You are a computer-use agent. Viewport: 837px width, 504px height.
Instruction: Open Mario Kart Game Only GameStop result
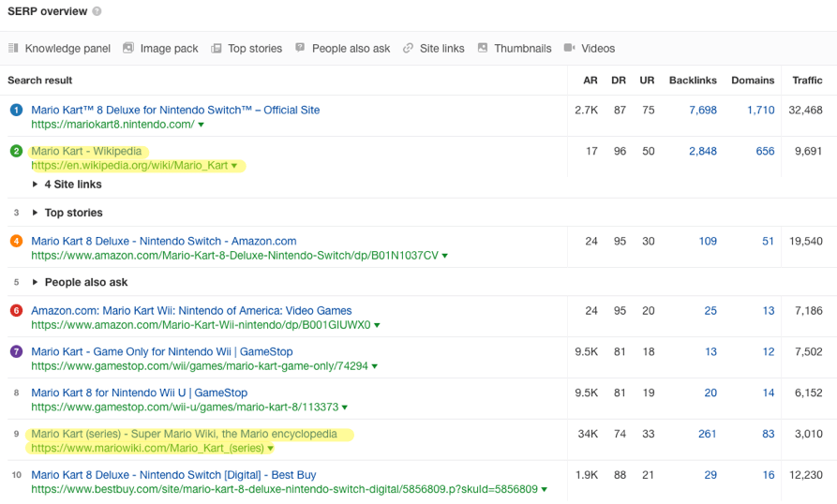[x=162, y=351]
